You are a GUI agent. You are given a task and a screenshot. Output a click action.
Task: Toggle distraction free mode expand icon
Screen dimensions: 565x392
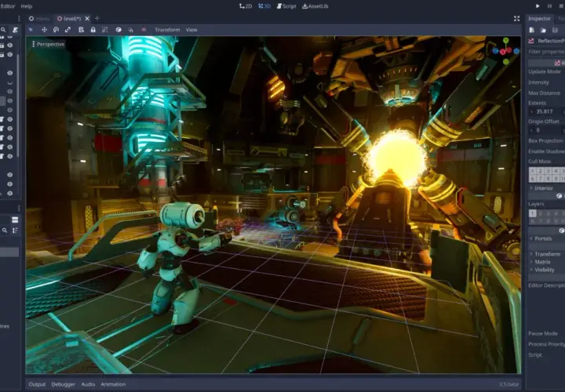tap(516, 19)
